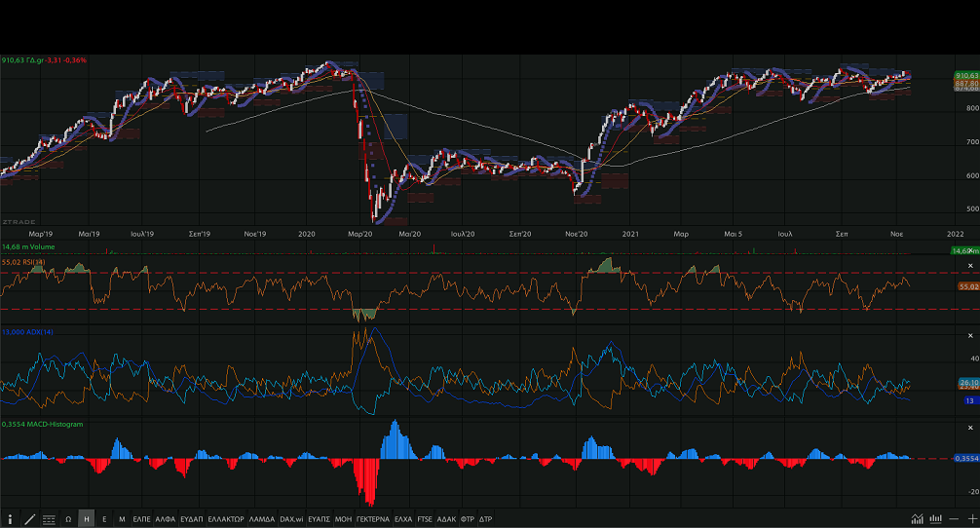Switch to the ΑΛΦΑ symbol

tap(165, 519)
